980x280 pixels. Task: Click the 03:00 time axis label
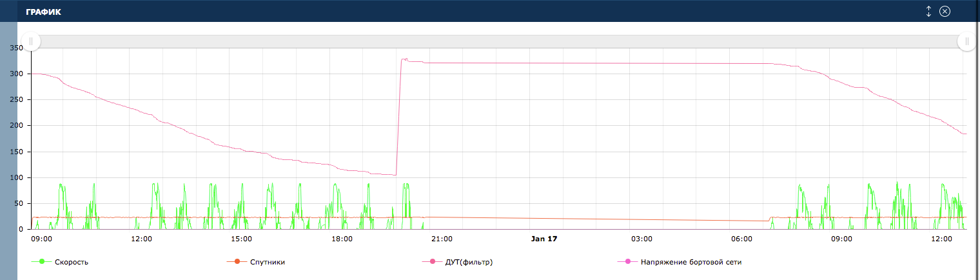[642, 239]
